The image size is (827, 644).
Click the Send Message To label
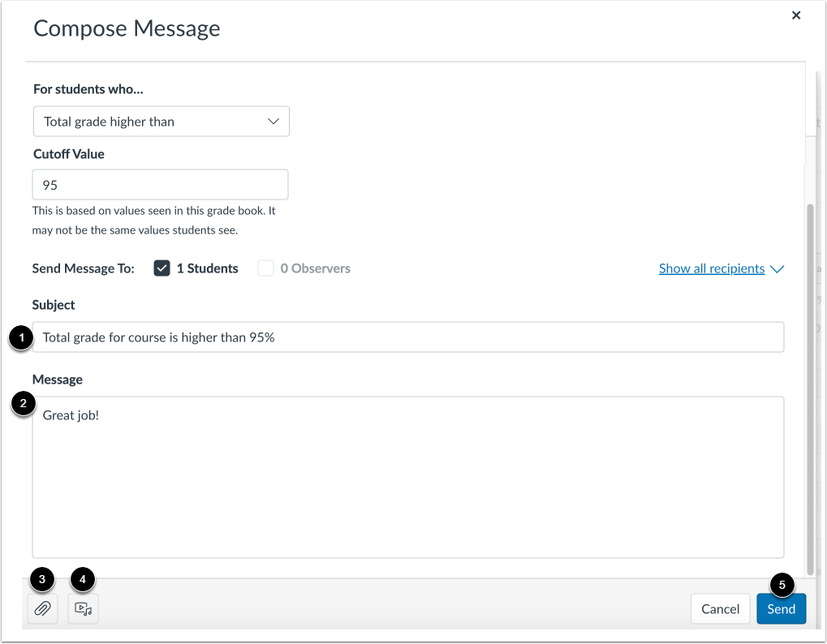pyautogui.click(x=83, y=268)
